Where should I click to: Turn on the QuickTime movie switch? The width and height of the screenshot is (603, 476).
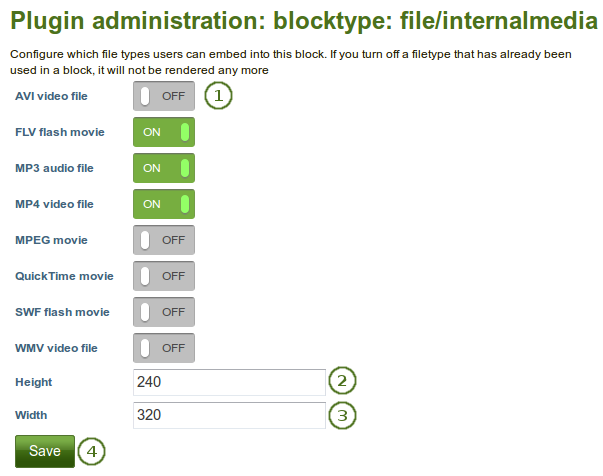[164, 276]
